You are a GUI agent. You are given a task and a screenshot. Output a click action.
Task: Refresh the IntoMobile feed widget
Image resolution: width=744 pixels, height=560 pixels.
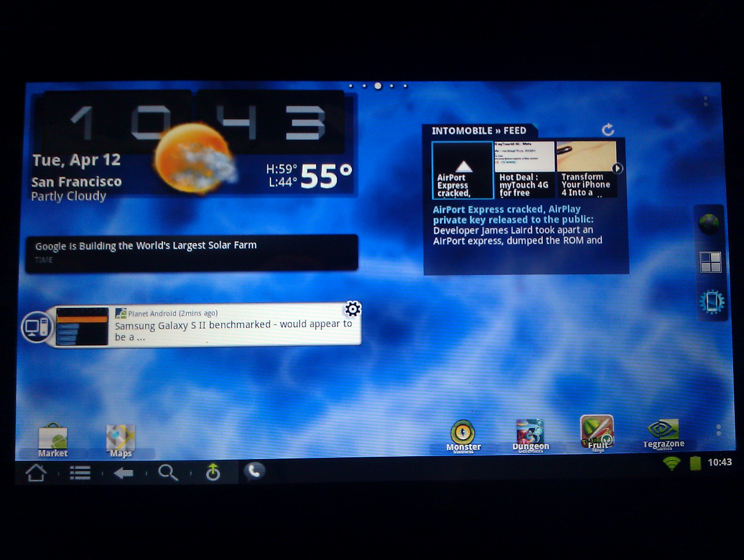point(607,130)
